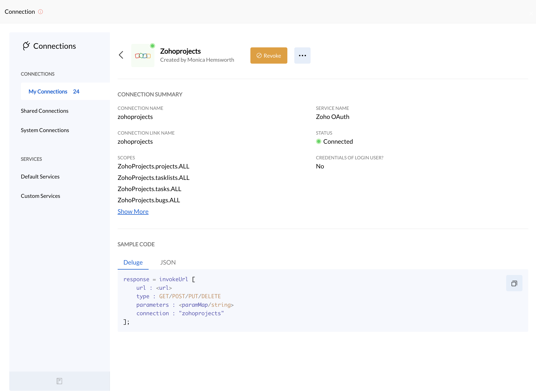Open Shared Connections in the sidebar
Image resolution: width=536 pixels, height=392 pixels.
click(x=45, y=111)
